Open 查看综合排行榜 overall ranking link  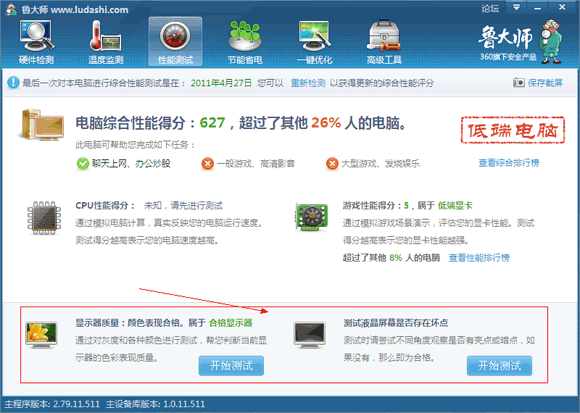(x=509, y=163)
